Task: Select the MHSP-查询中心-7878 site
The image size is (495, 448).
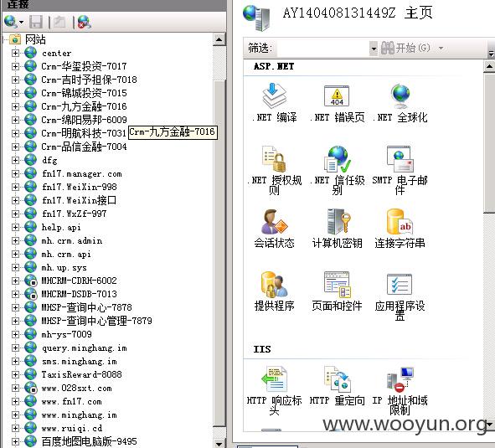Action: tap(87, 307)
